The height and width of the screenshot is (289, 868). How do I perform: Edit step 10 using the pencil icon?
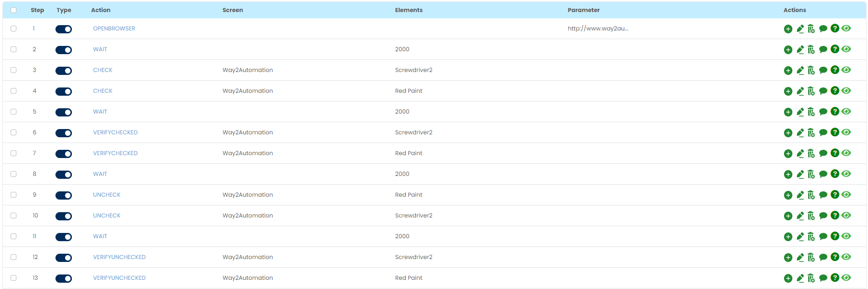coord(800,216)
